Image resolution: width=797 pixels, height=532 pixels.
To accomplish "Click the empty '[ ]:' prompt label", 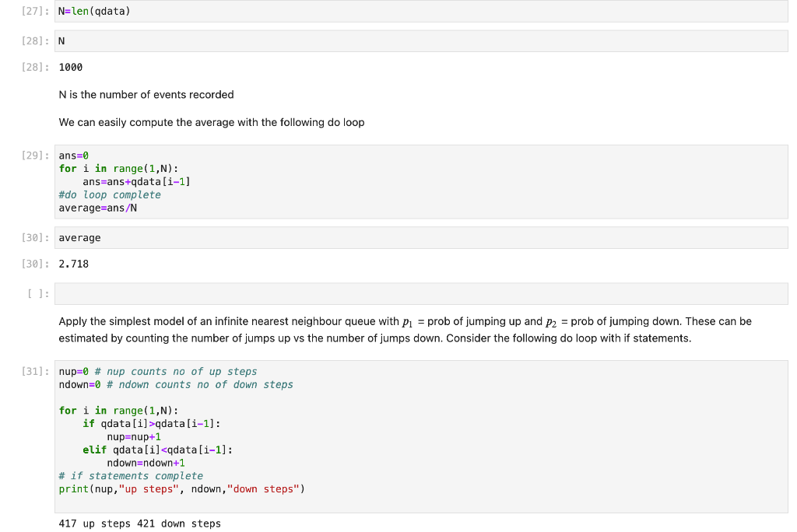I will [38, 294].
